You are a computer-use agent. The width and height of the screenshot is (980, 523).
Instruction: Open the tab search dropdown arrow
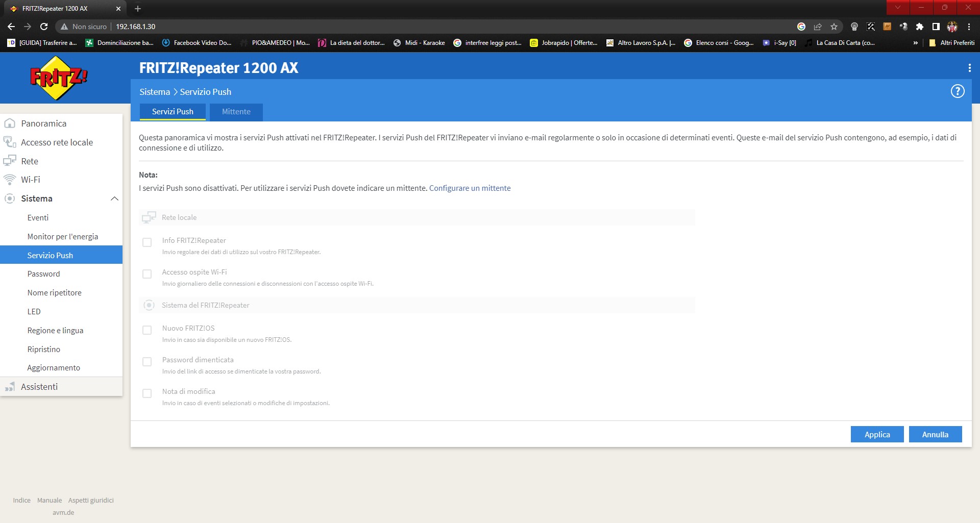point(898,7)
